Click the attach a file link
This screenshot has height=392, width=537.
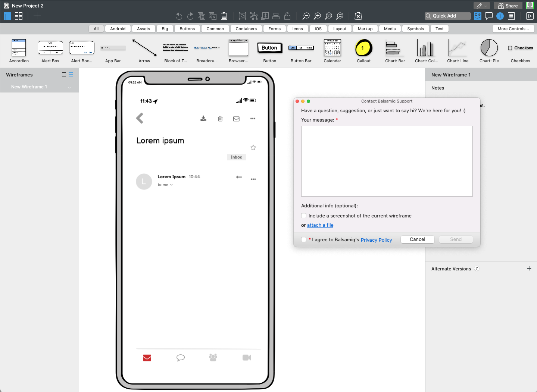click(320, 225)
